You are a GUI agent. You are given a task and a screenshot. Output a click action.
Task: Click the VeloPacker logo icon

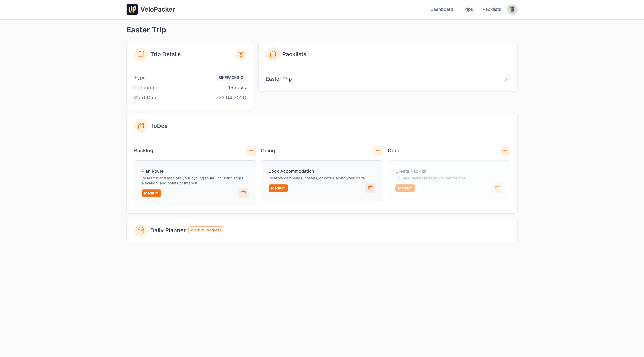132,10
